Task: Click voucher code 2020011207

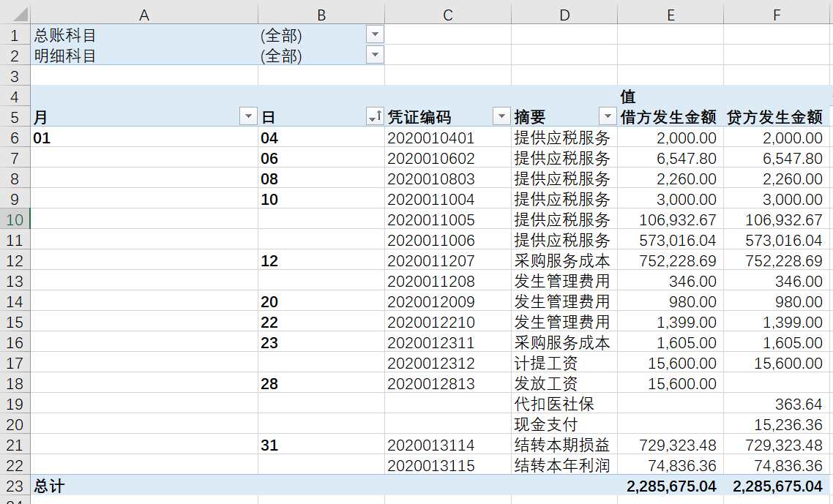Action: [448, 260]
